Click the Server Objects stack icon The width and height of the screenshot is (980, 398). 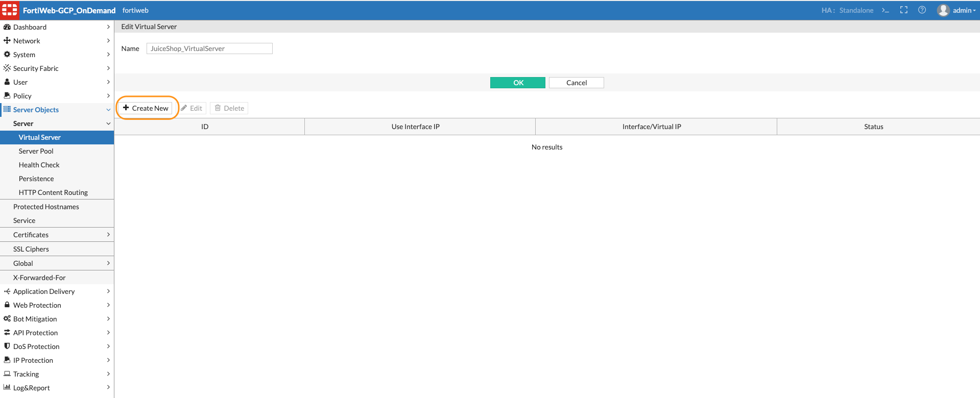(x=7, y=109)
